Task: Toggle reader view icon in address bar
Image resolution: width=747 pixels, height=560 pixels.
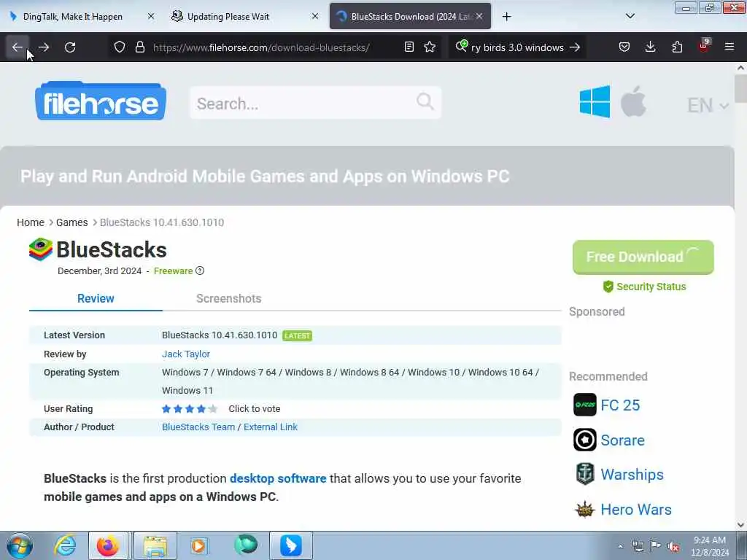Action: (x=409, y=47)
